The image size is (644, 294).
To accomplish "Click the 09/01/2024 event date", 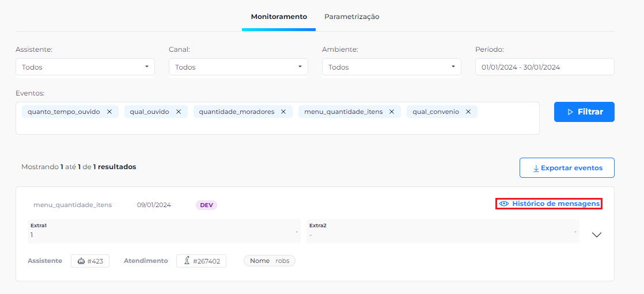I will click(x=154, y=205).
